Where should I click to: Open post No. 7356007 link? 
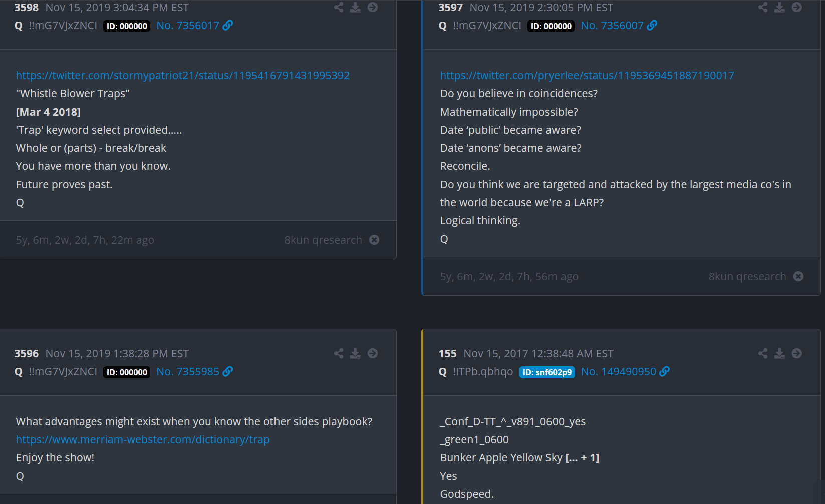pos(612,25)
